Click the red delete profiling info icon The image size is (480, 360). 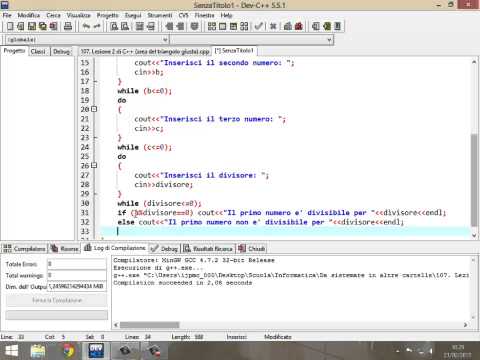tap(299, 26)
